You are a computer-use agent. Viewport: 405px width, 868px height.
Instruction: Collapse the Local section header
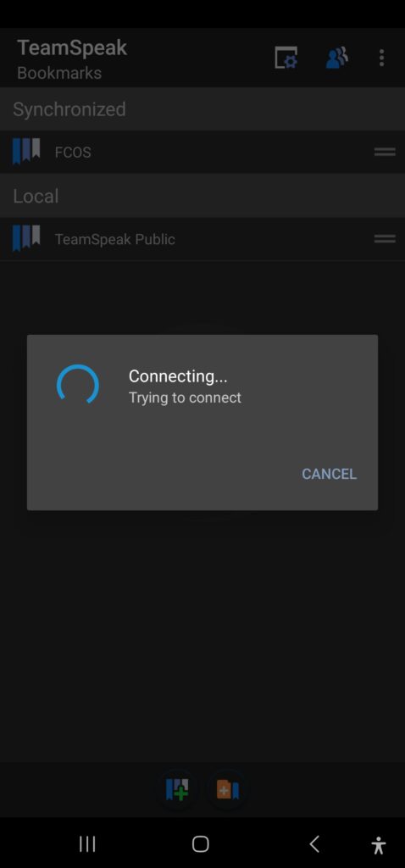click(x=202, y=196)
